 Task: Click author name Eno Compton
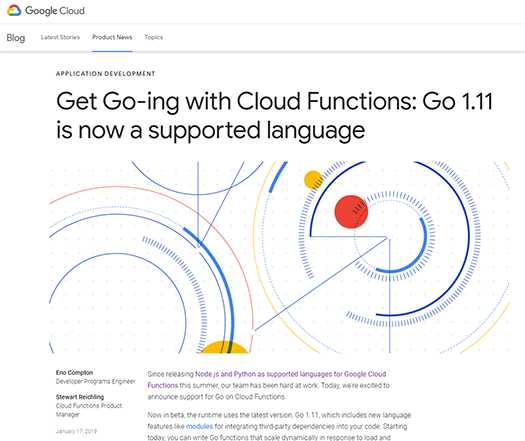pyautogui.click(x=74, y=372)
